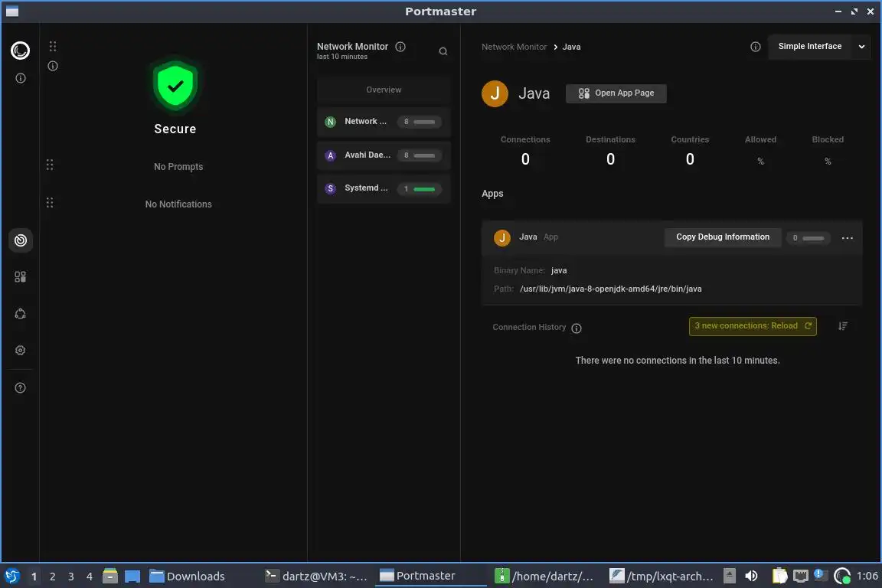Click the drag handle above Secure shield
This screenshot has width=882, height=588.
[x=53, y=46]
